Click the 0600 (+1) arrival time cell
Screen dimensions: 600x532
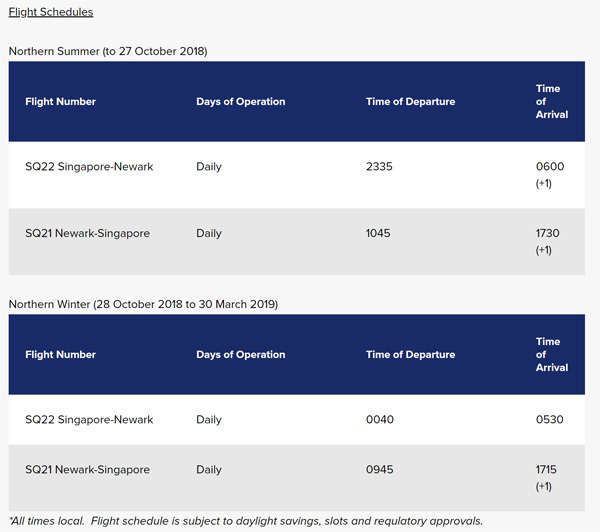(548, 174)
